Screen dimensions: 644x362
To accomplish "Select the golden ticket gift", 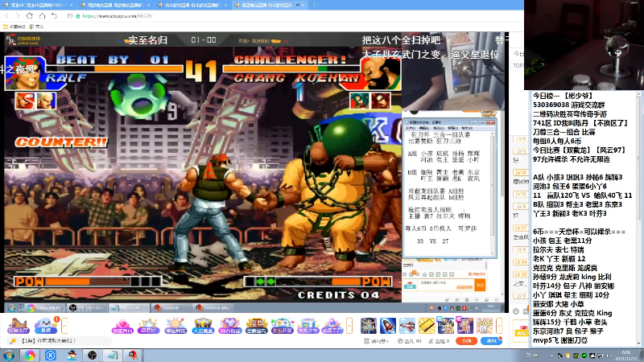I will click(x=427, y=326).
